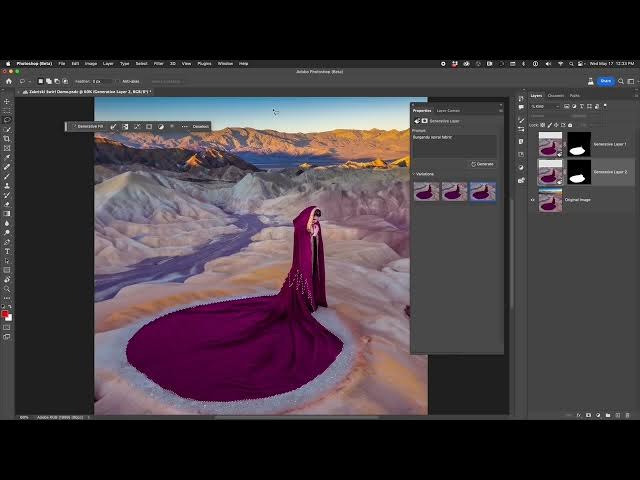Switch to the Channels tab
Screen dimensions: 640x480
pyautogui.click(x=555, y=95)
